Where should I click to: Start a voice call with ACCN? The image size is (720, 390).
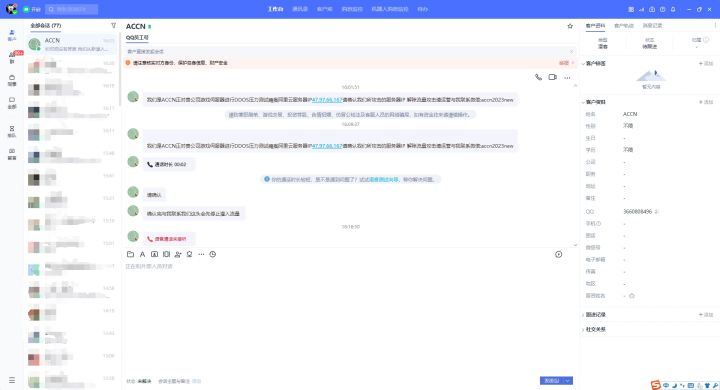[538, 77]
